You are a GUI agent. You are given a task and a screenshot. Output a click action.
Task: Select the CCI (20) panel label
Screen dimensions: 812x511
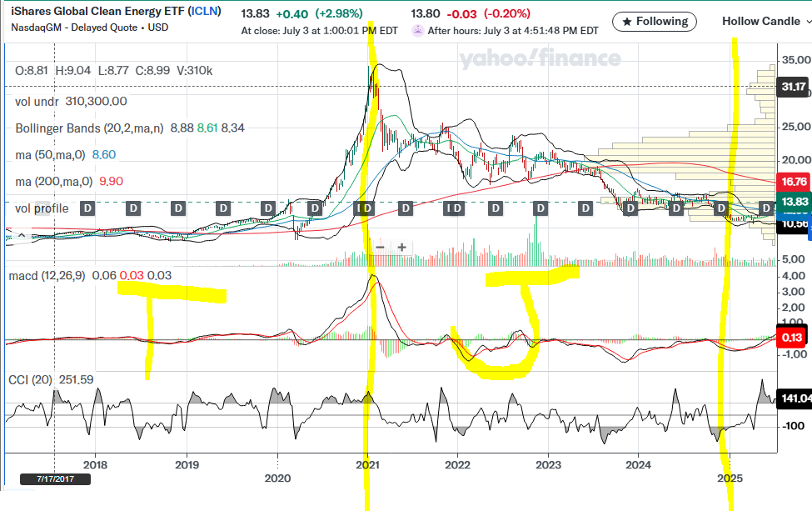pos(30,380)
